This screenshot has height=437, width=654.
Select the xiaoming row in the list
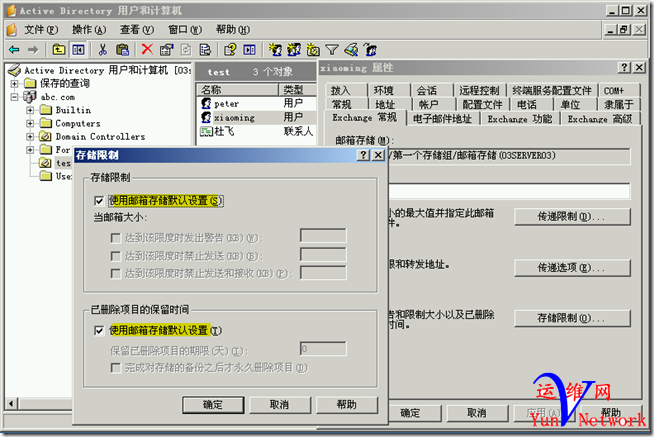[256, 118]
